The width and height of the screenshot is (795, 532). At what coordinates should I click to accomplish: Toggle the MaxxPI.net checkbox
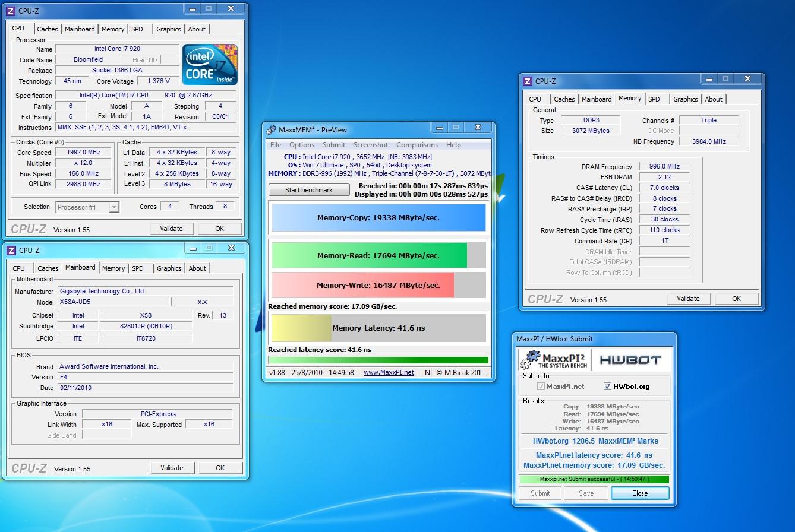click(541, 386)
